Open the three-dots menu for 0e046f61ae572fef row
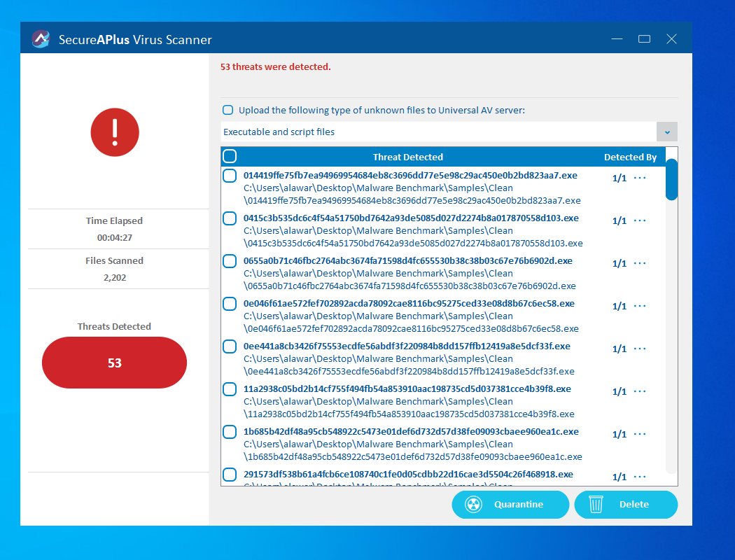This screenshot has height=560, width=735. point(640,306)
